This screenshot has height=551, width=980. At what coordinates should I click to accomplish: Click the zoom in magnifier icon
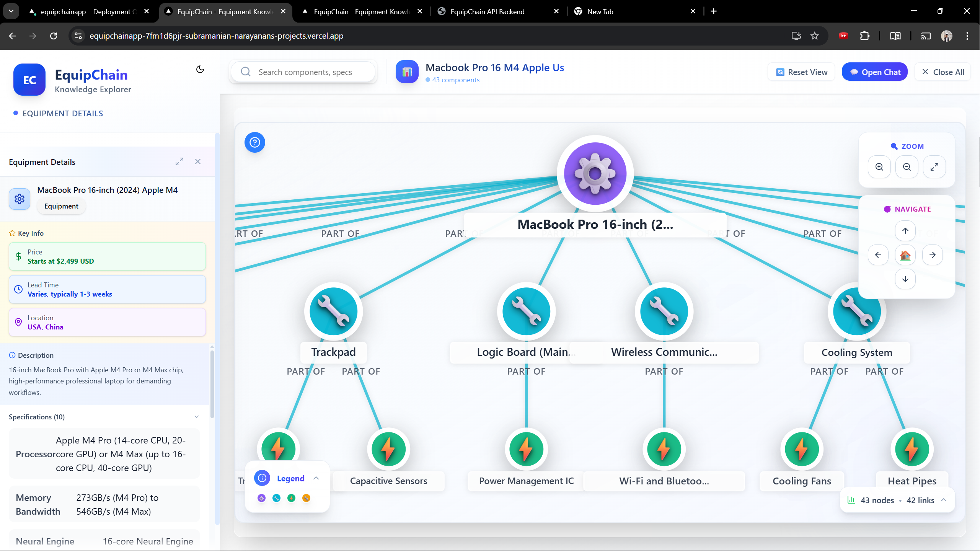pyautogui.click(x=879, y=167)
